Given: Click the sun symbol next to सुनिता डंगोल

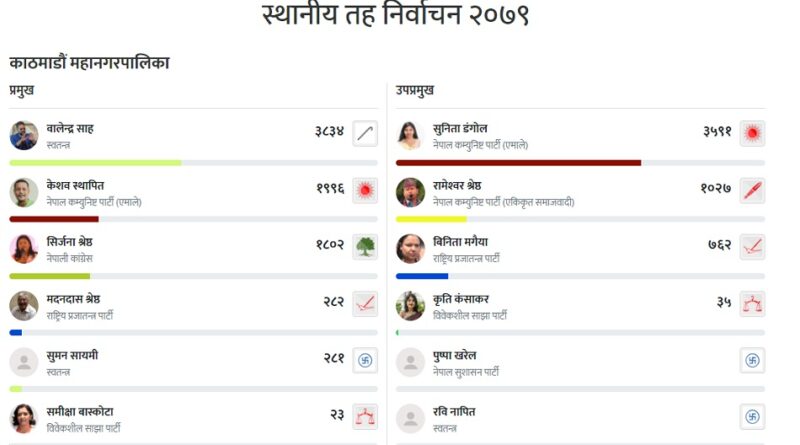Looking at the screenshot, I should [x=752, y=134].
